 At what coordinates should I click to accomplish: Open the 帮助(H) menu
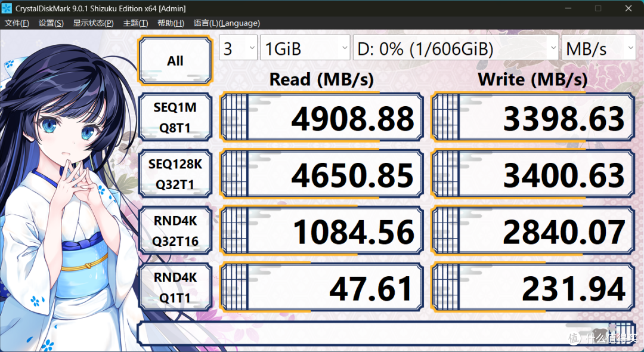tap(171, 23)
